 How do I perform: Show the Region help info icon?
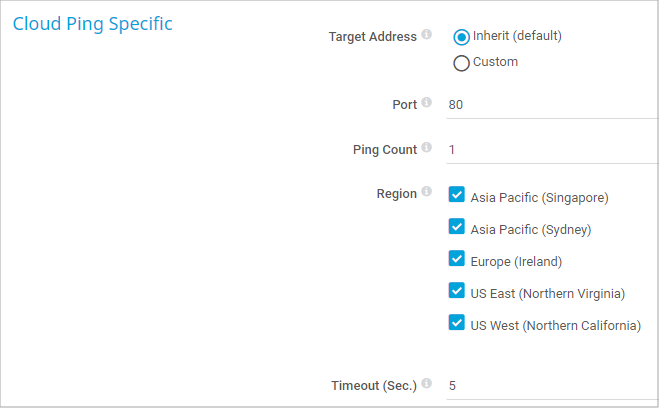427,192
